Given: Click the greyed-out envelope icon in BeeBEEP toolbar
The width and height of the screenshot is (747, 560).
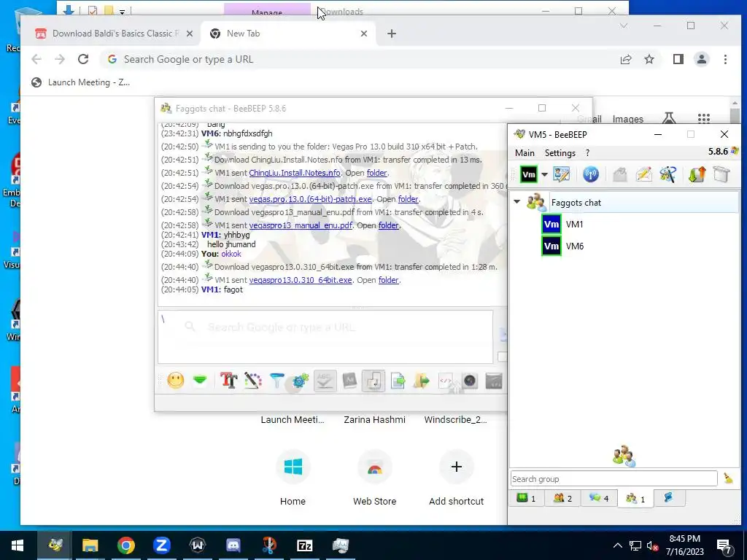Looking at the screenshot, I should click(620, 175).
